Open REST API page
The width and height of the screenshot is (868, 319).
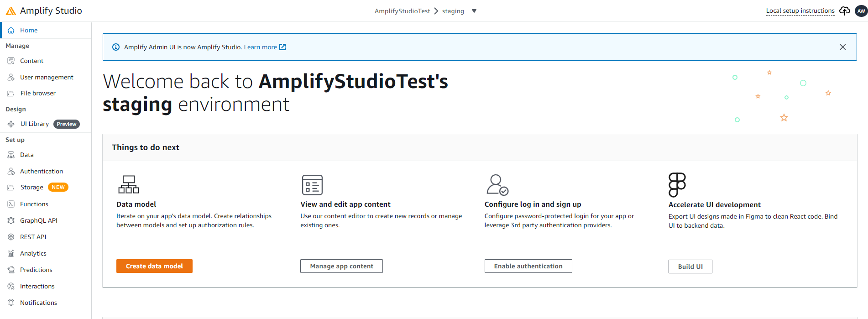[33, 237]
